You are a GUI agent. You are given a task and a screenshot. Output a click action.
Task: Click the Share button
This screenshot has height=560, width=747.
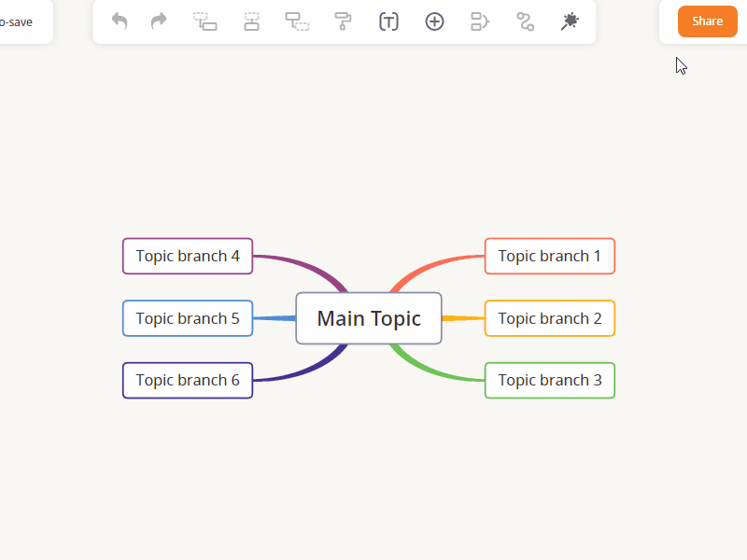click(707, 21)
